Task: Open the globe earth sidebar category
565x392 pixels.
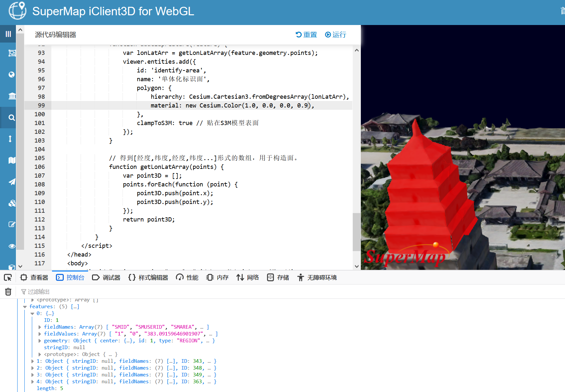Action: (12, 74)
